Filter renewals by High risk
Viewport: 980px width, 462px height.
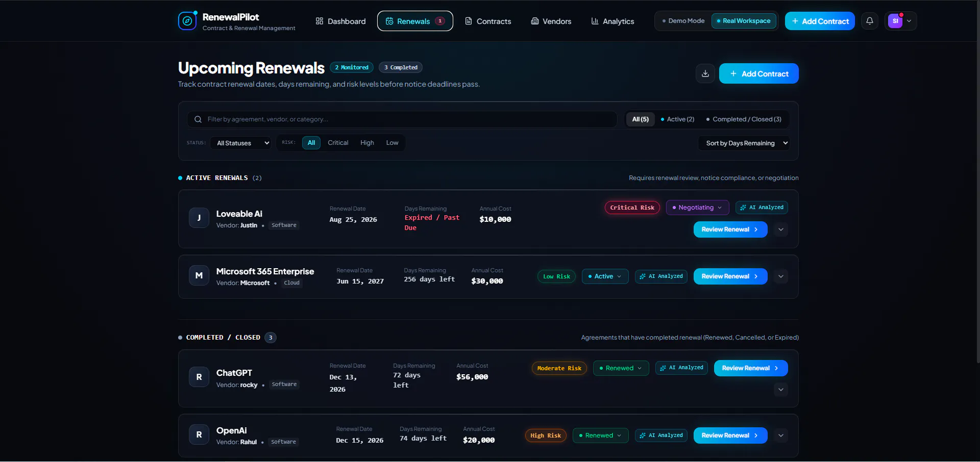click(367, 143)
